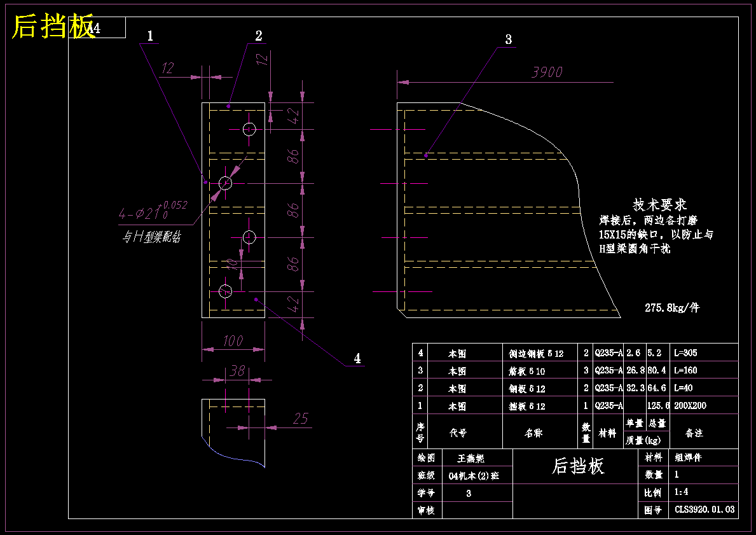Select the 38 dimension value
The width and height of the screenshot is (756, 535).
(237, 371)
